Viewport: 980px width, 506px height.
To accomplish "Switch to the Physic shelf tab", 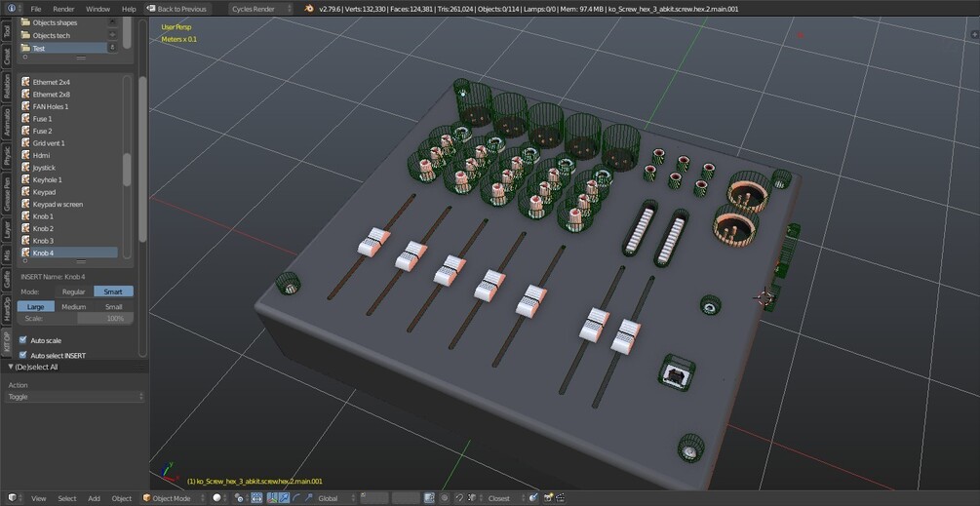I will [x=6, y=156].
